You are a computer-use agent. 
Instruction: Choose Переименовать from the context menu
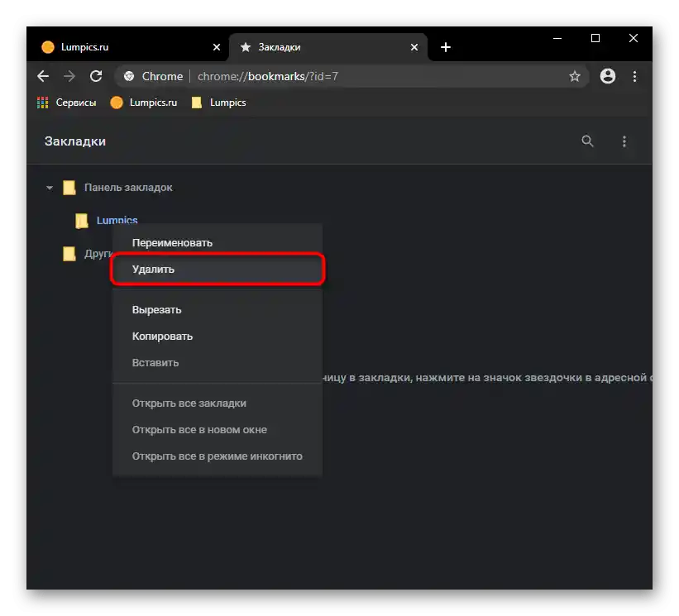218,243
